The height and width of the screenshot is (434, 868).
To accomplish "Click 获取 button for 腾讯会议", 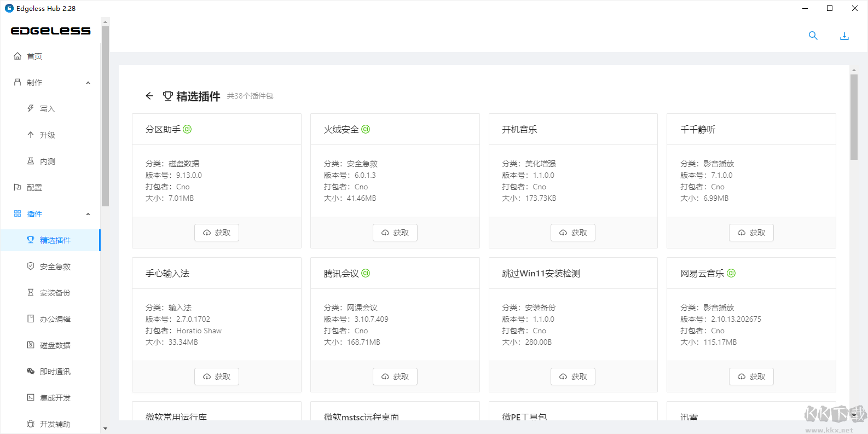I will tap(395, 377).
